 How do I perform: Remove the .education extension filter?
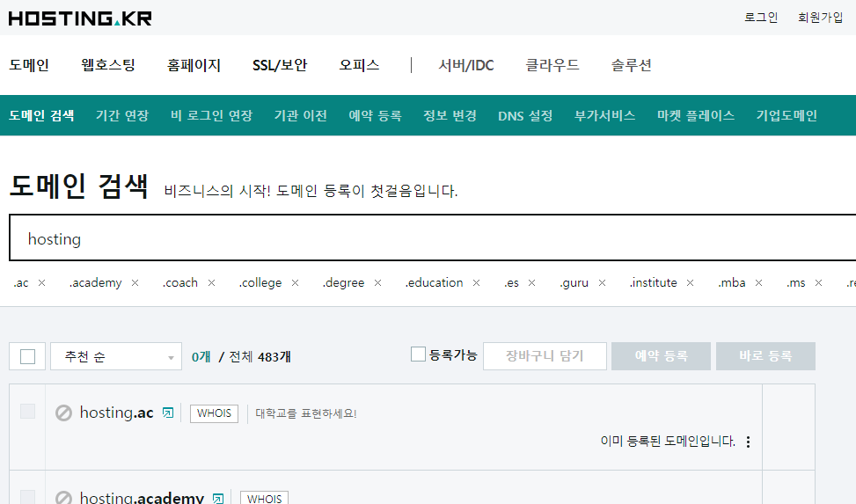tap(476, 283)
